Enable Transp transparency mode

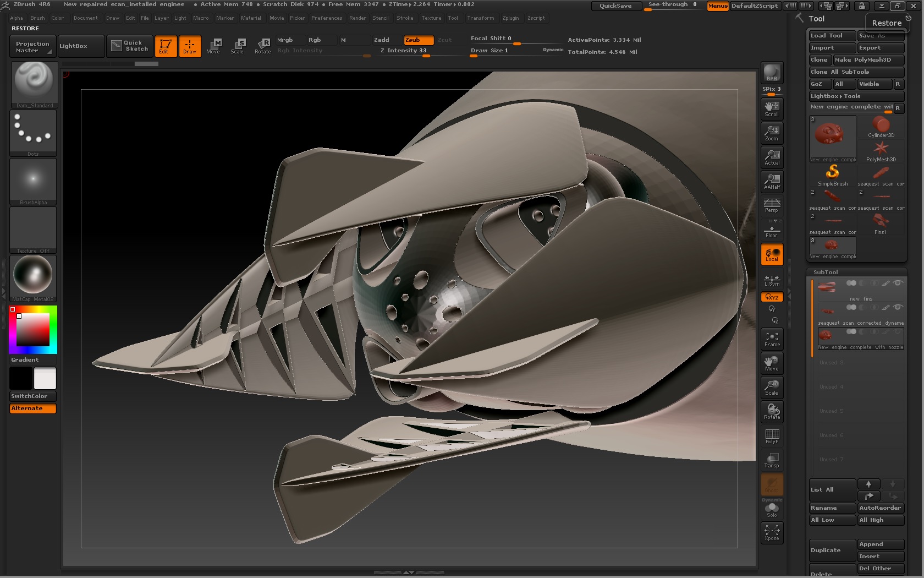pos(772,461)
